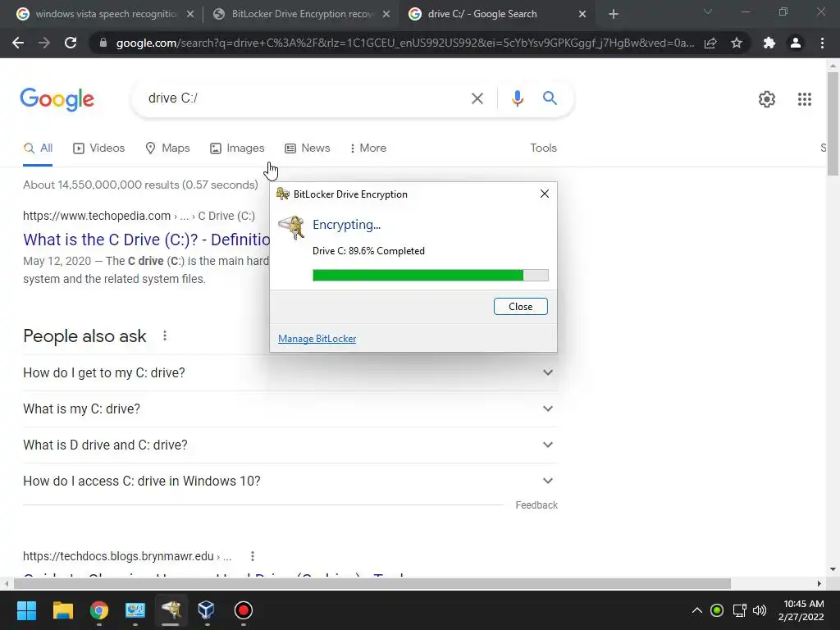Click the Google search input field
Image resolution: width=840 pixels, height=630 pixels.
pos(305,98)
